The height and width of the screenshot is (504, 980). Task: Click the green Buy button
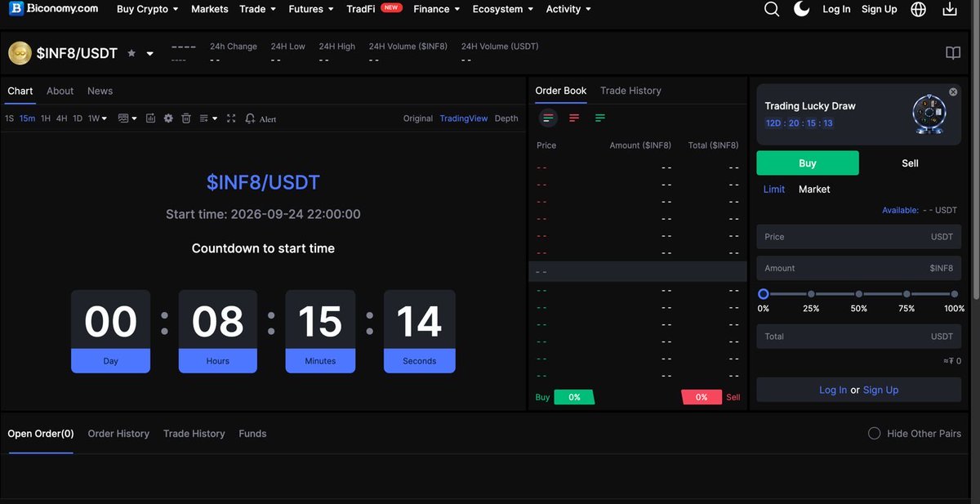pos(808,163)
